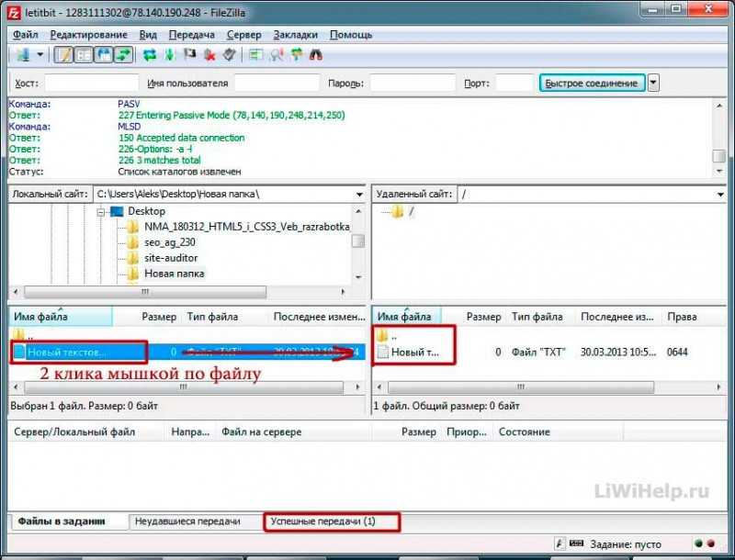Toggle the transfer queue display button

click(x=123, y=55)
